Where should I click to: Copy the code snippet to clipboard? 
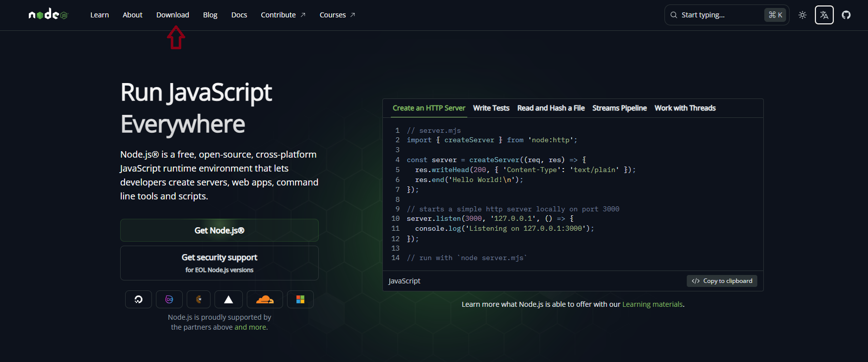(722, 281)
